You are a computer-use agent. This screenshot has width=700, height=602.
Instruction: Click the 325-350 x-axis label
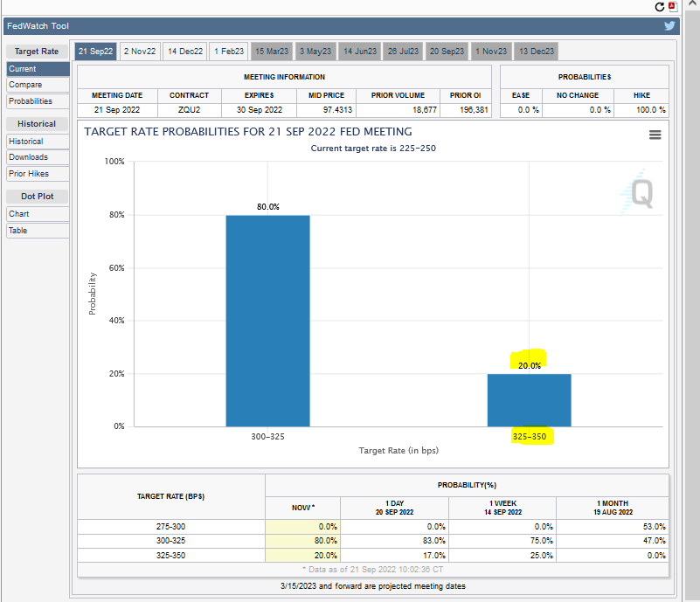coord(529,437)
